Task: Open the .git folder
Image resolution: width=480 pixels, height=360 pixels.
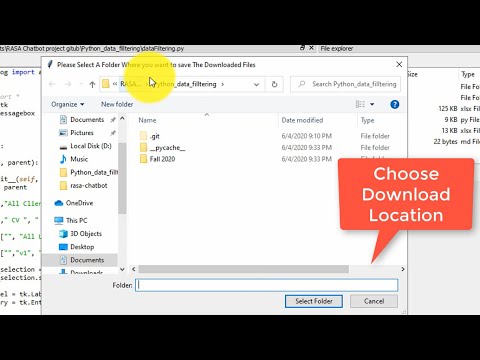Action: [x=155, y=136]
